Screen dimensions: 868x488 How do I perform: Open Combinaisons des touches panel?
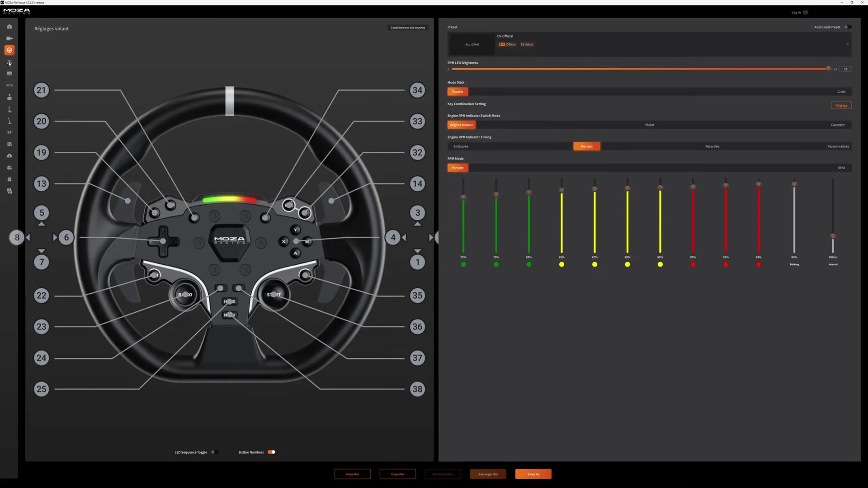pyautogui.click(x=408, y=28)
